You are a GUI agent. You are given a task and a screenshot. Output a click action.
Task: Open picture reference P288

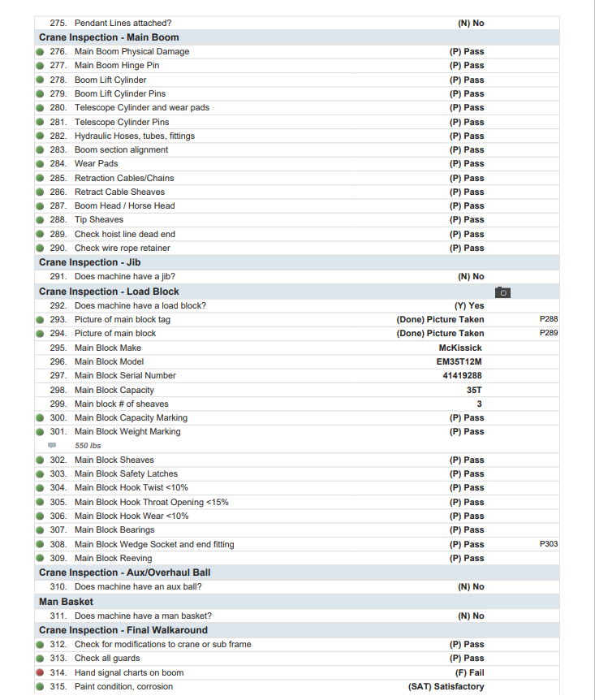[x=548, y=319]
